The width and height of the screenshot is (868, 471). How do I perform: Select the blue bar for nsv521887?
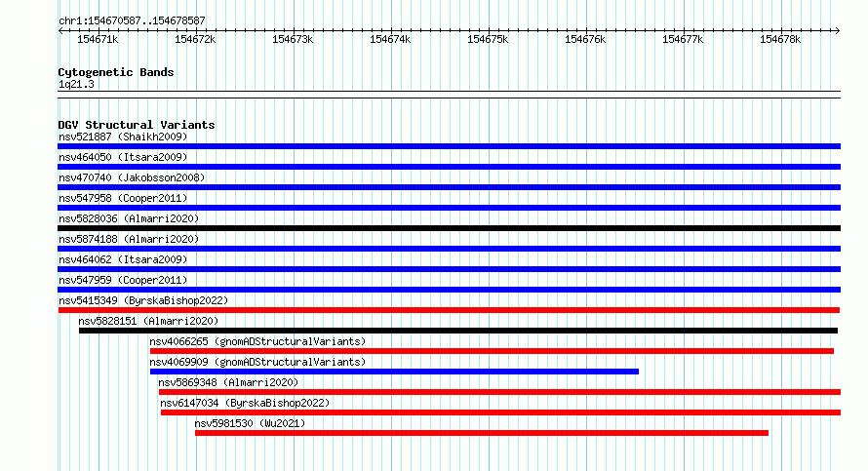point(449,146)
